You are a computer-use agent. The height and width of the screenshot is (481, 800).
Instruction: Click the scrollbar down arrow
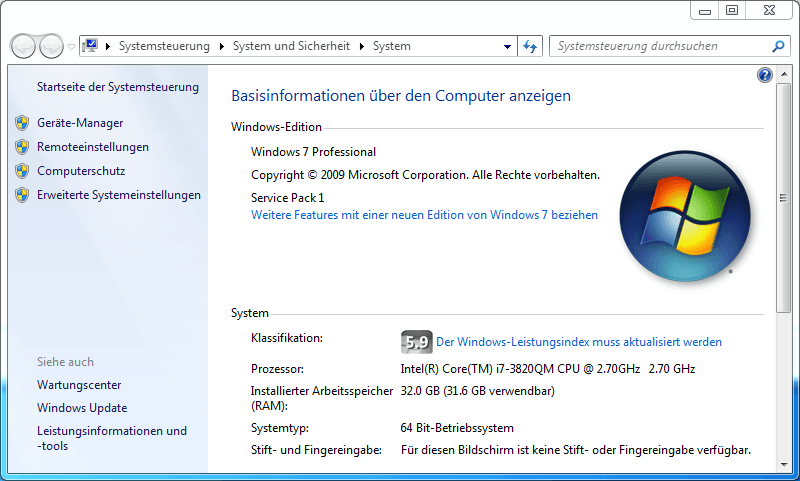783,465
